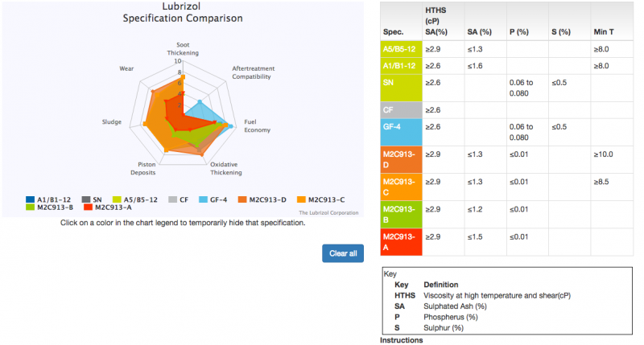Hide GF-4 specification via legend entry
The width and height of the screenshot is (644, 345).
pyautogui.click(x=213, y=199)
